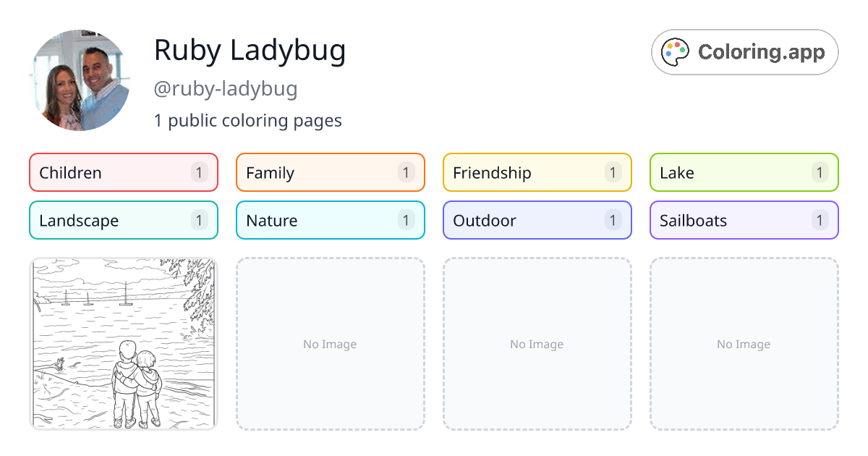Click the last No Image placeholder
868x456 pixels.
coord(744,344)
